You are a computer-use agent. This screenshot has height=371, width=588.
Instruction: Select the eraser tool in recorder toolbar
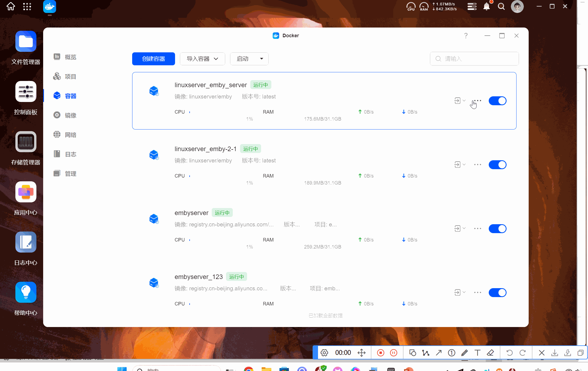pyautogui.click(x=490, y=353)
